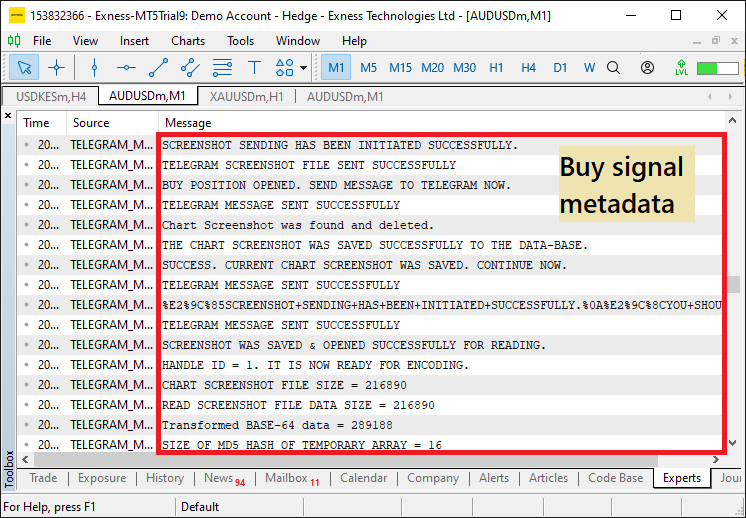Switch to D1 timeframe
The image size is (746, 518).
click(x=560, y=68)
